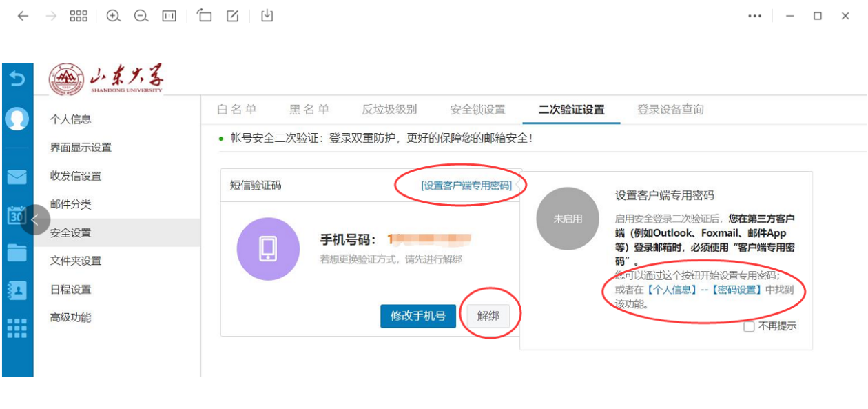Image resolution: width=868 pixels, height=409 pixels.
Task: Click the blue sidebar return arrow icon
Action: (17, 79)
